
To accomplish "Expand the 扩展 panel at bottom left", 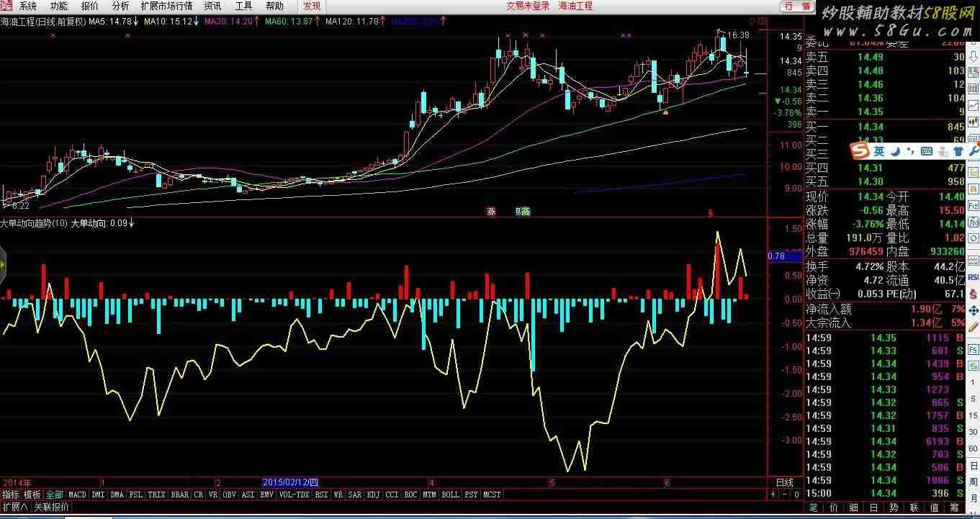I will tap(14, 507).
